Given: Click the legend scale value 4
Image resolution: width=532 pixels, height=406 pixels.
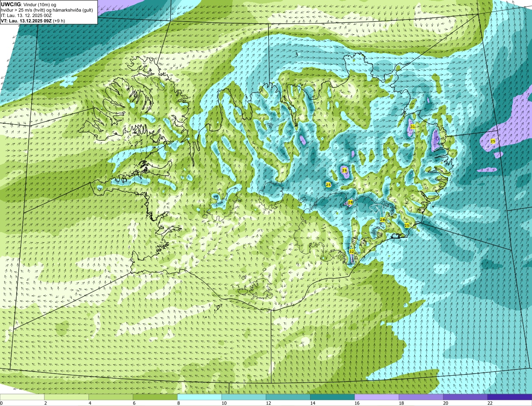Looking at the screenshot, I should 90,403.
